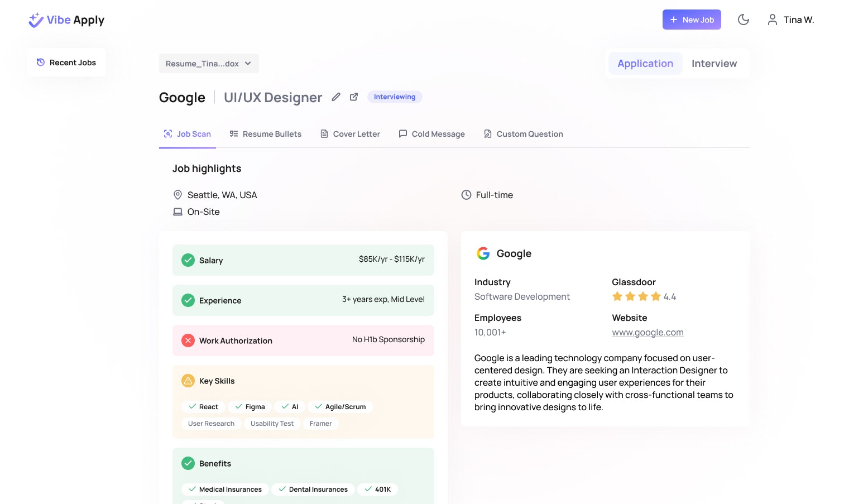Click the React skill chip

coord(203,407)
